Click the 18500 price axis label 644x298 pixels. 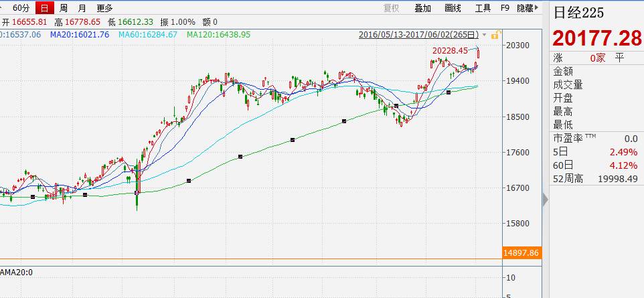518,117
